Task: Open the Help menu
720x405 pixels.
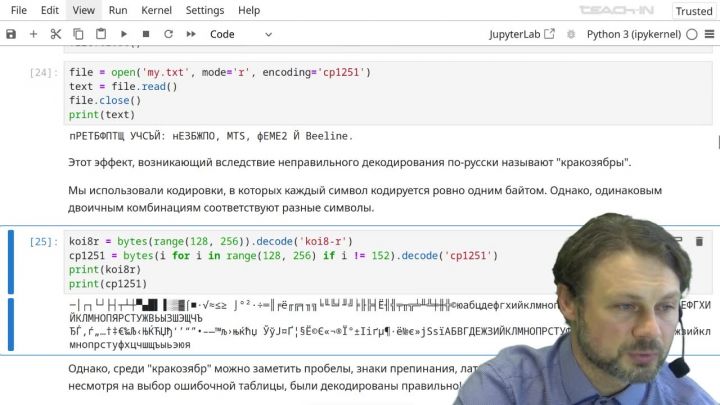Action: [x=249, y=10]
